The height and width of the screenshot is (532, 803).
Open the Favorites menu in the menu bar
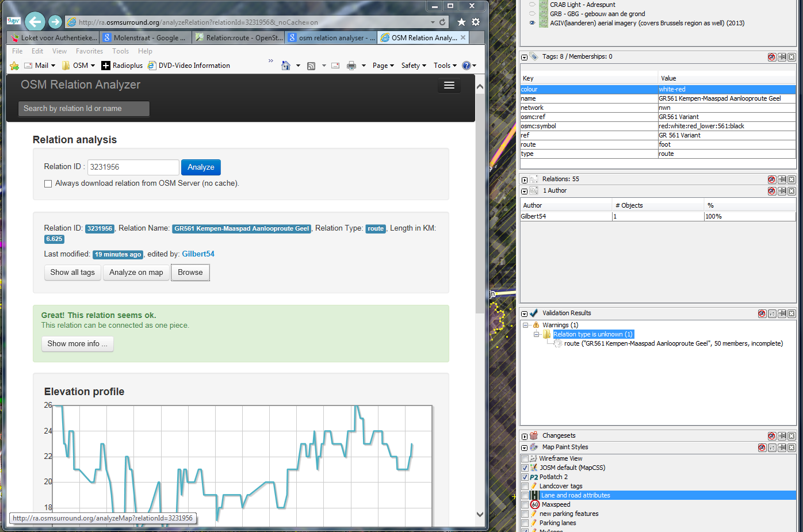point(89,51)
